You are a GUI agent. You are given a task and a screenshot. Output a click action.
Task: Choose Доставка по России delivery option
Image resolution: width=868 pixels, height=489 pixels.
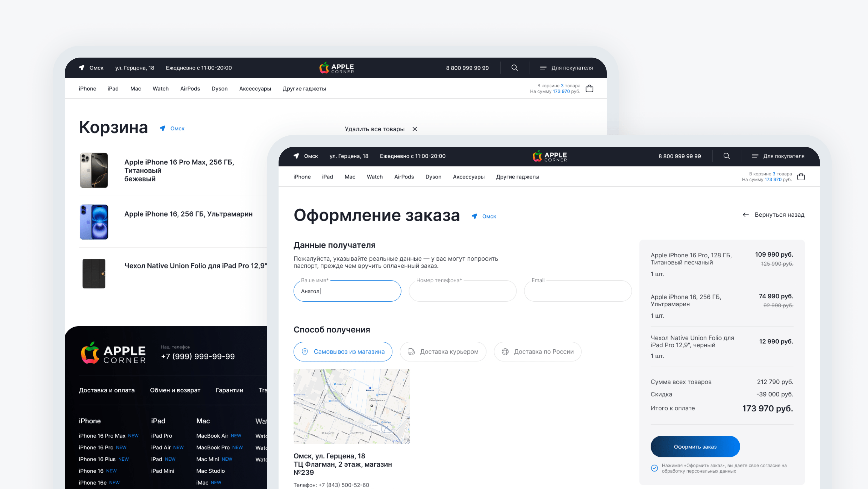(x=537, y=352)
